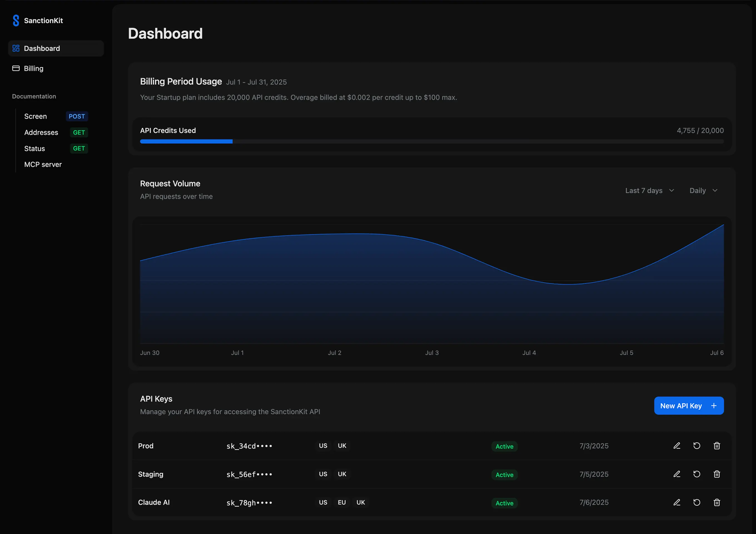Image resolution: width=756 pixels, height=534 pixels.
Task: Click the SanctionKit brand name
Action: pos(43,20)
